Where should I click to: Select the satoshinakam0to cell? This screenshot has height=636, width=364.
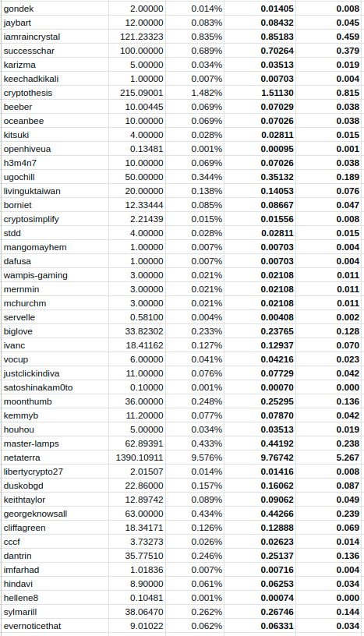[x=55, y=387]
